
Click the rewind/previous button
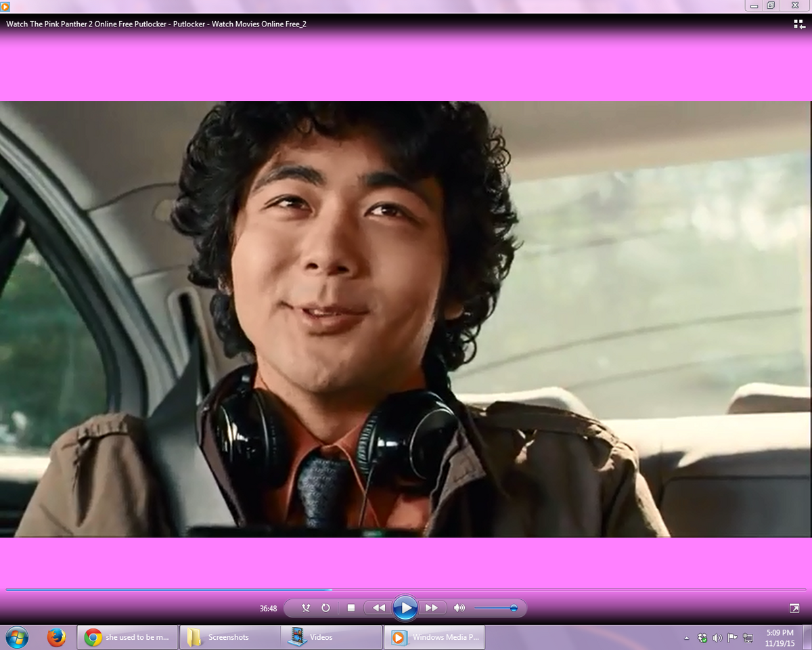[378, 608]
